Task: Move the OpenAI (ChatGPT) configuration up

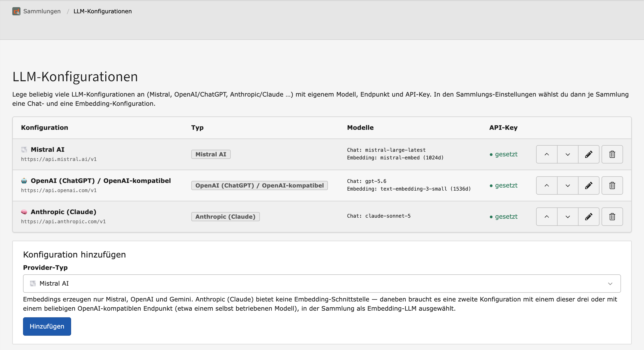Action: [547, 185]
